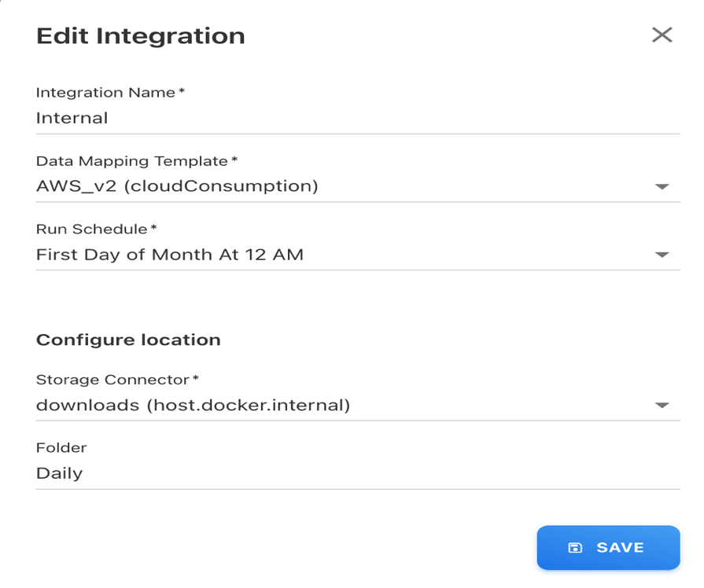Select the AWS_v2 (cloudConsumption) template value
Image resolution: width=704 pixels, height=588 pixels.
[x=177, y=186]
